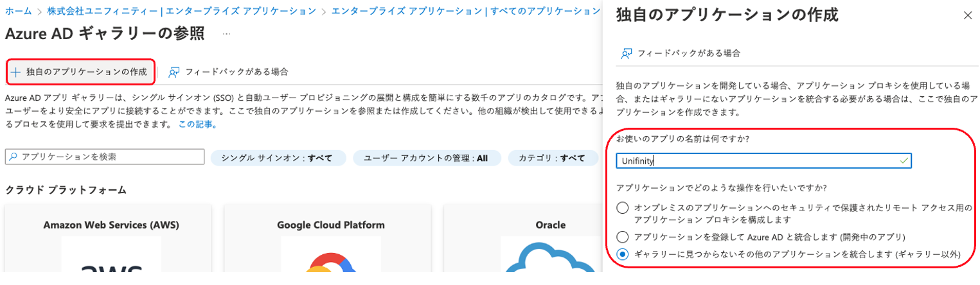The width and height of the screenshot is (980, 285).
Task: Click feedback icon in right creation panel
Action: click(x=626, y=53)
